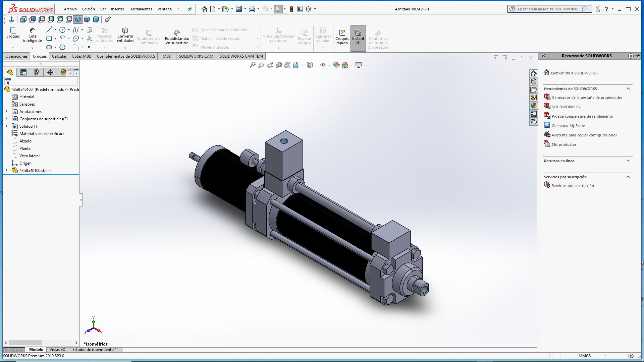
Task: Open the Appearances color ball in task pane
Action: tap(534, 106)
